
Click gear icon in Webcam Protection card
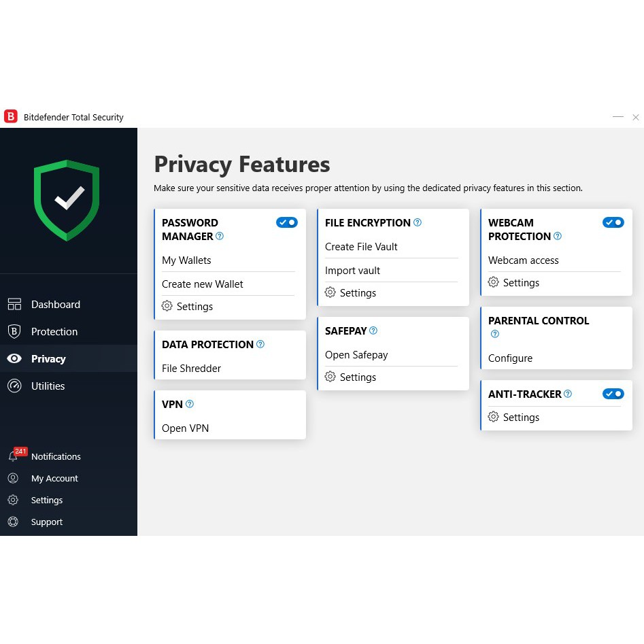(x=493, y=282)
